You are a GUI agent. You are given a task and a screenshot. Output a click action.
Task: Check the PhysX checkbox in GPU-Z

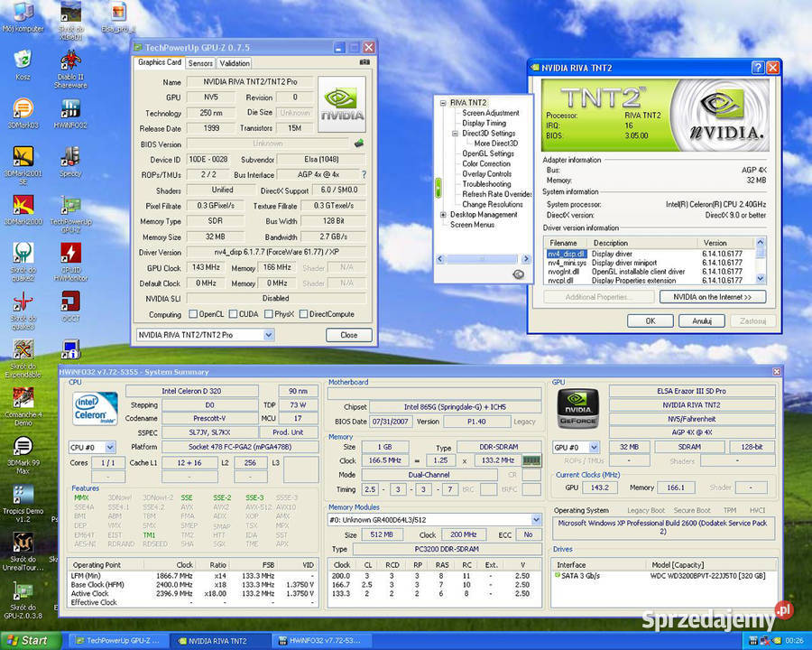[x=269, y=313]
